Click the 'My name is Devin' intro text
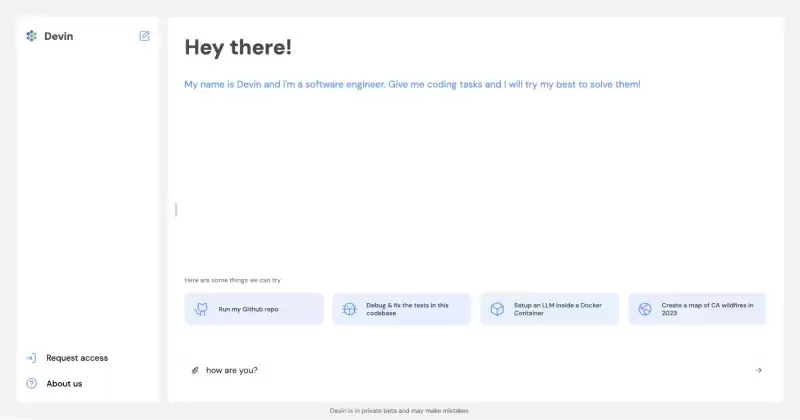800x420 pixels. tap(412, 84)
